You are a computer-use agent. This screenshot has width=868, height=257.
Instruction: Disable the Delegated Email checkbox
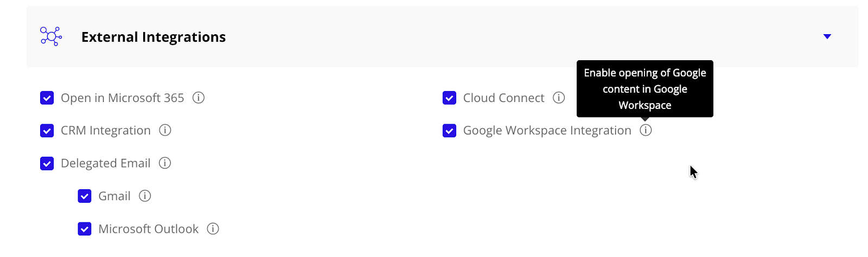[47, 163]
